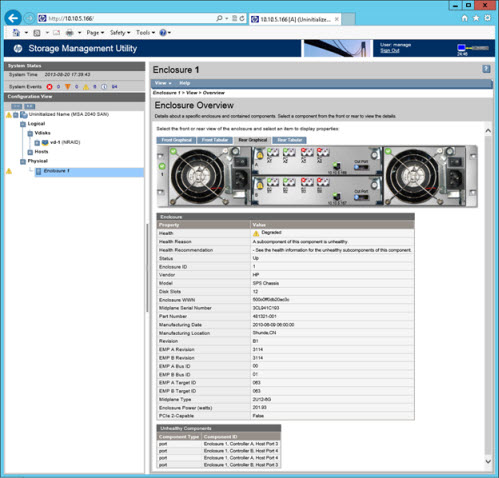
Task: Open the Page dropdown menu
Action: coord(95,33)
